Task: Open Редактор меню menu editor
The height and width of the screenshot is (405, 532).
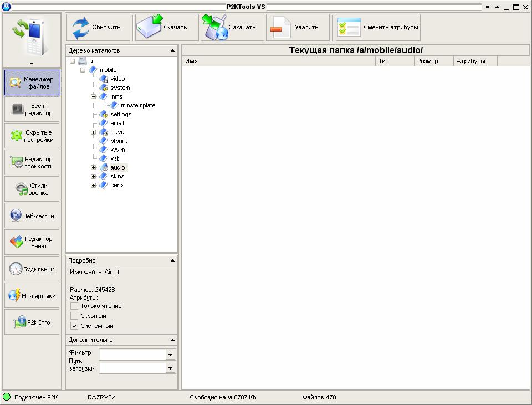Action: [32, 242]
